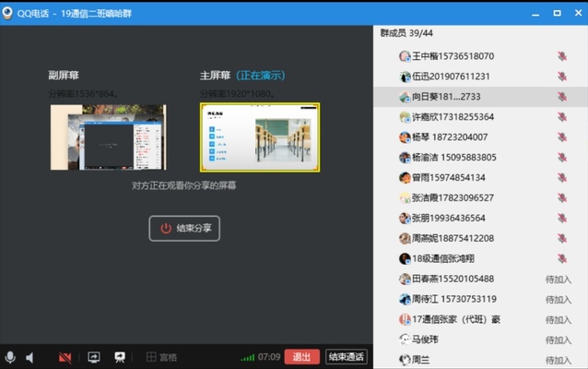This screenshot has height=369, width=588.
Task: Click the green signal strength indicator
Action: point(247,357)
